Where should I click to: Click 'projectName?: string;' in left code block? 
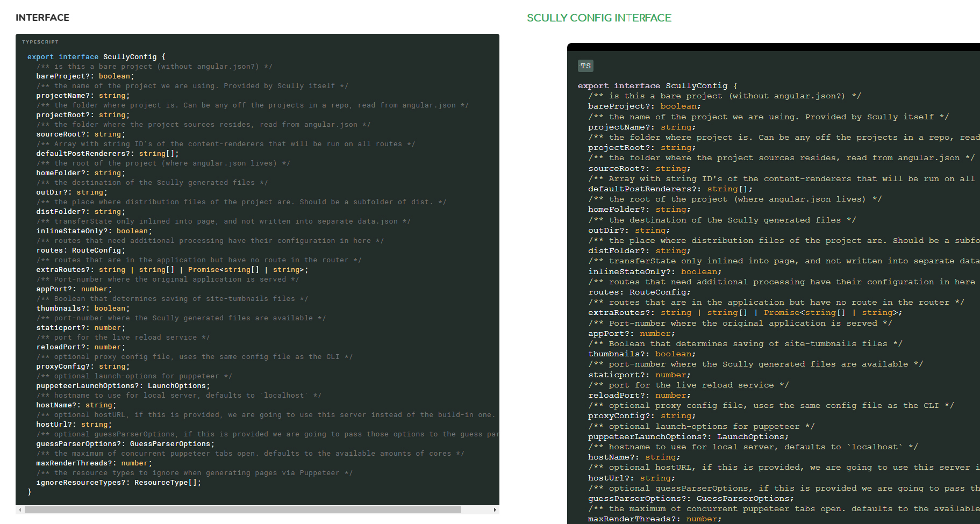(83, 96)
